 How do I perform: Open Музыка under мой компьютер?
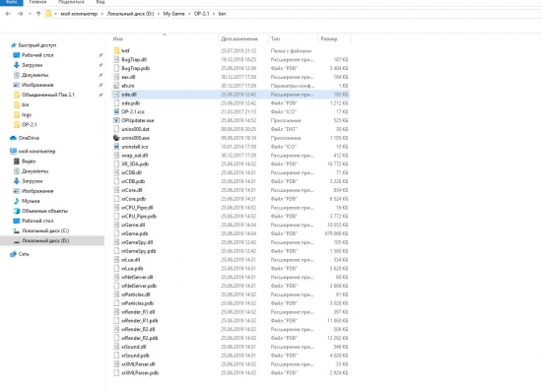(x=31, y=201)
